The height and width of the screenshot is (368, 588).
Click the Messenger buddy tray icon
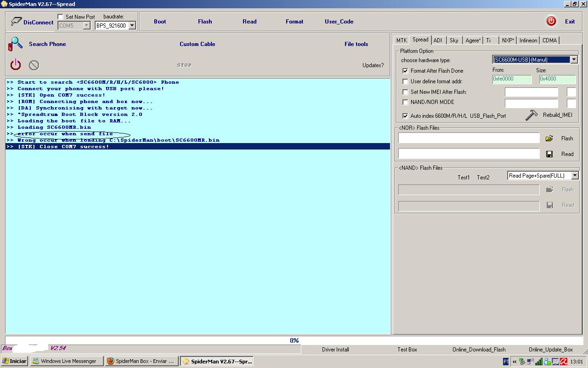547,362
